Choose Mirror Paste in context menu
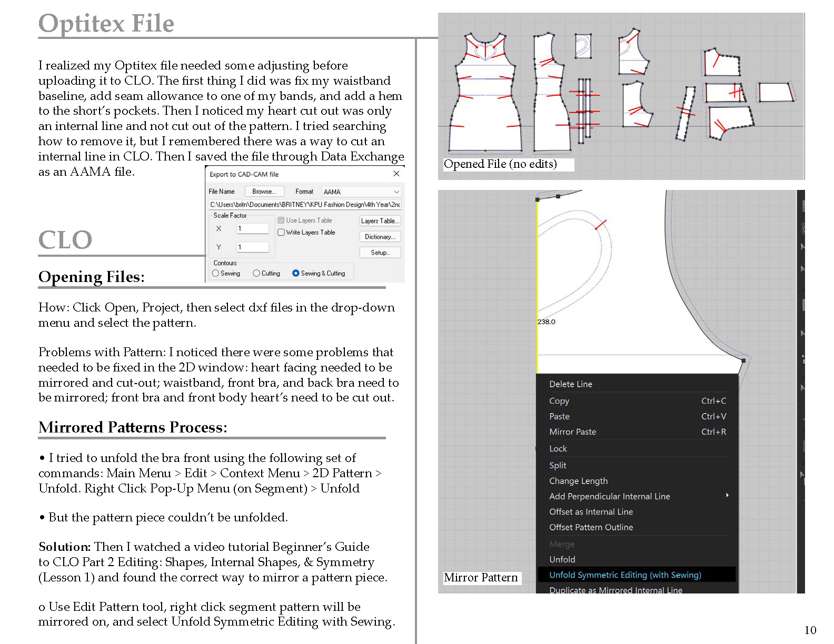 pyautogui.click(x=637, y=431)
